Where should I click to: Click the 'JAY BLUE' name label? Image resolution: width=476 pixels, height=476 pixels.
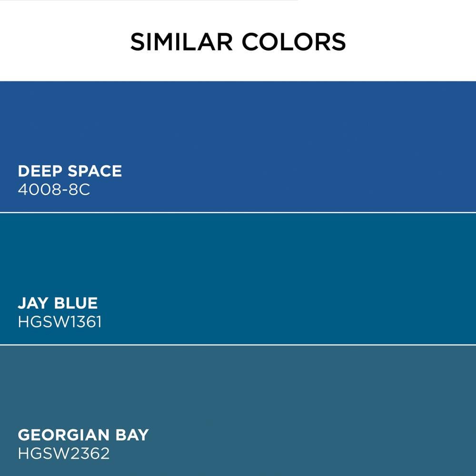58,303
